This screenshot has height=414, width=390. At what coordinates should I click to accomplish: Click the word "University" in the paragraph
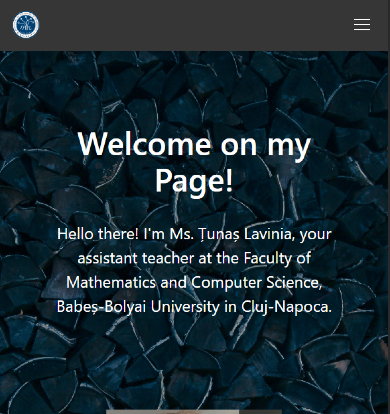point(185,307)
